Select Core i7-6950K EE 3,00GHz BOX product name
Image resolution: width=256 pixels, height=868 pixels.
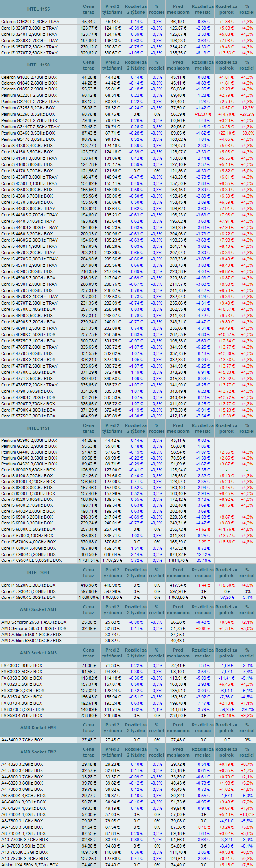click(x=31, y=560)
